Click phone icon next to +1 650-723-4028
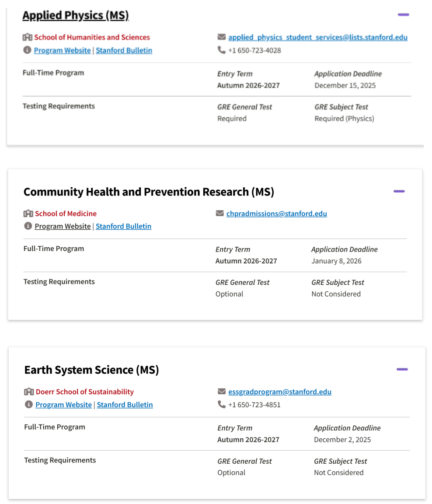The height and width of the screenshot is (504, 432). click(221, 50)
